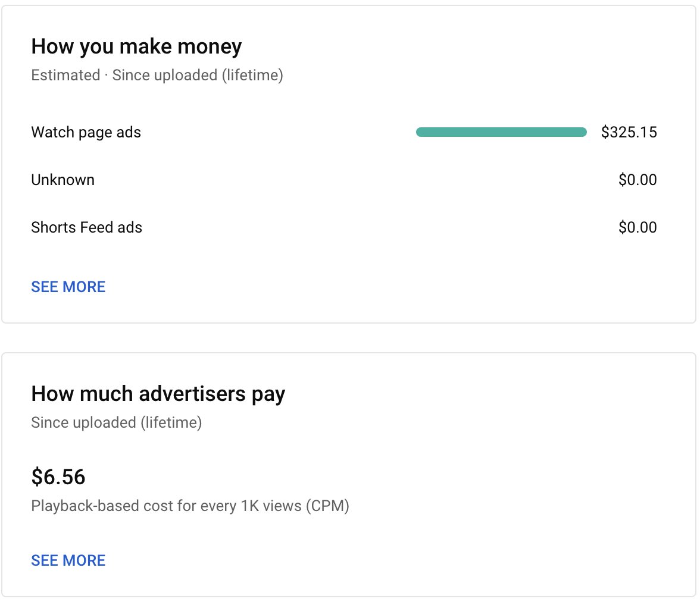Click the $0.00 value in the Unknown row

click(x=637, y=180)
